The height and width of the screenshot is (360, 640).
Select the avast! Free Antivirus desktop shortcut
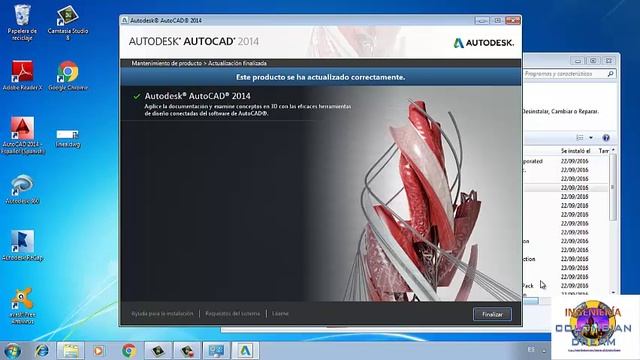pos(22,306)
